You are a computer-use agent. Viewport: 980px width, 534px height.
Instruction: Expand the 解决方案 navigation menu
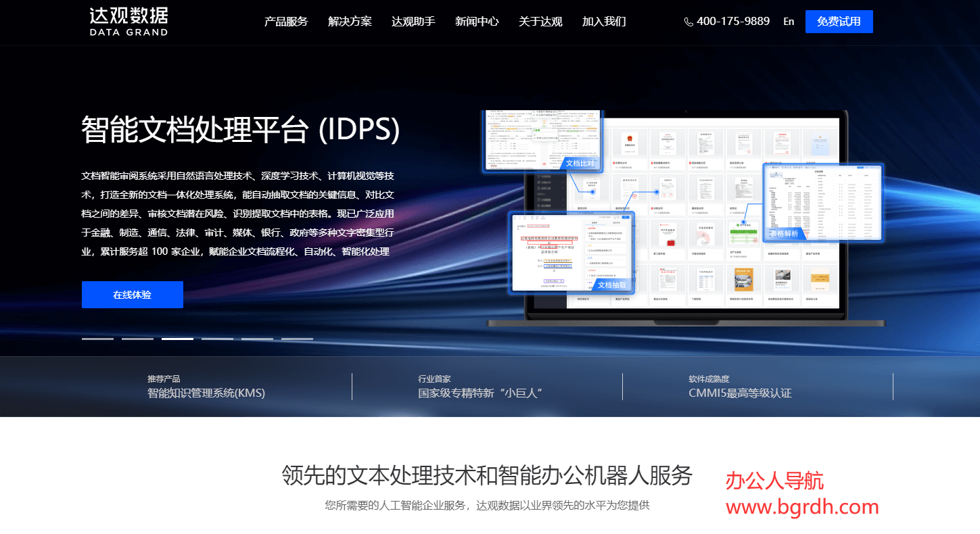click(350, 22)
